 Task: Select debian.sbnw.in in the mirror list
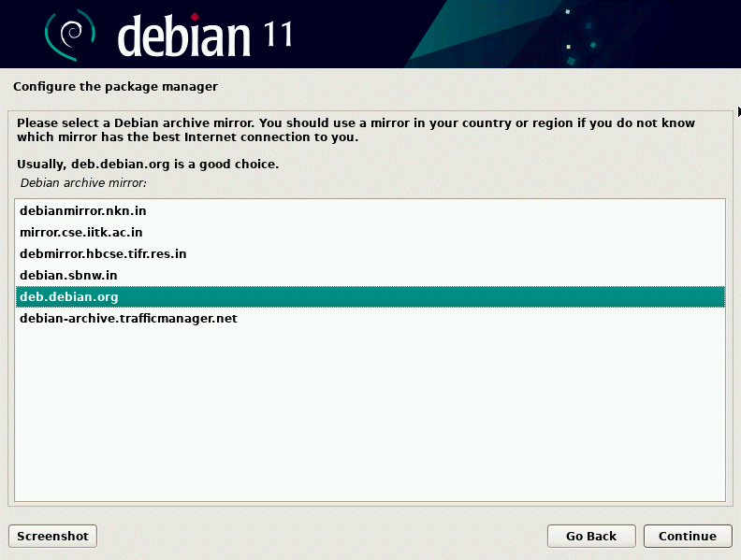pos(68,276)
